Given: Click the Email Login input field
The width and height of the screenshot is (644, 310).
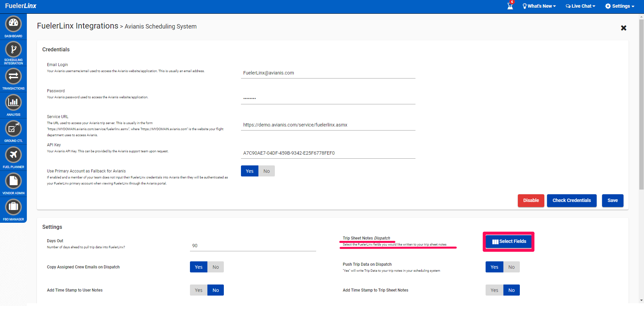Looking at the screenshot, I should click(x=328, y=73).
